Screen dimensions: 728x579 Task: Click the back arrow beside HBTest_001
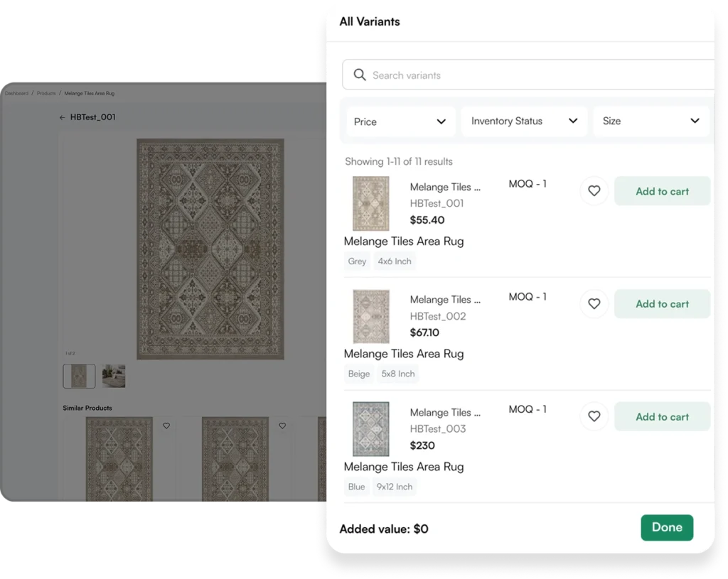[62, 118]
